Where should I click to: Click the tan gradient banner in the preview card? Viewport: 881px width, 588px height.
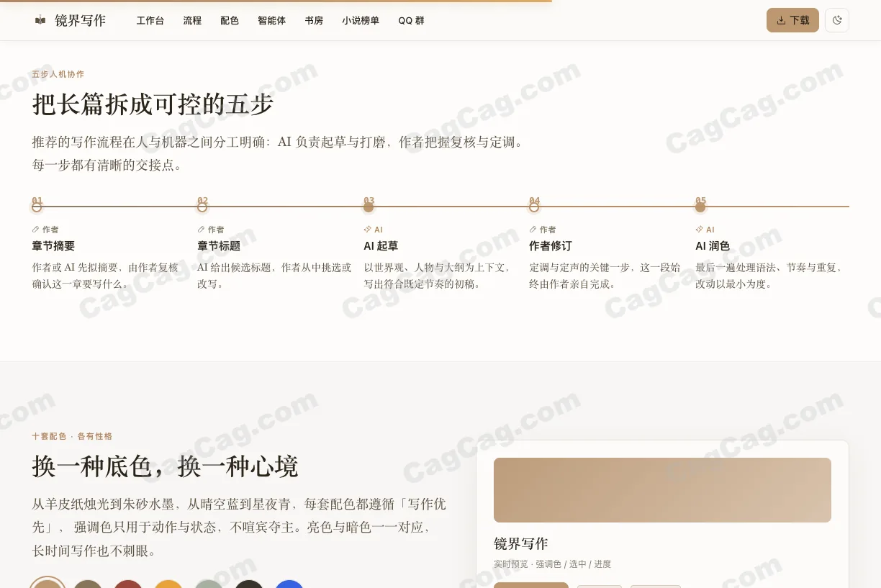click(662, 490)
